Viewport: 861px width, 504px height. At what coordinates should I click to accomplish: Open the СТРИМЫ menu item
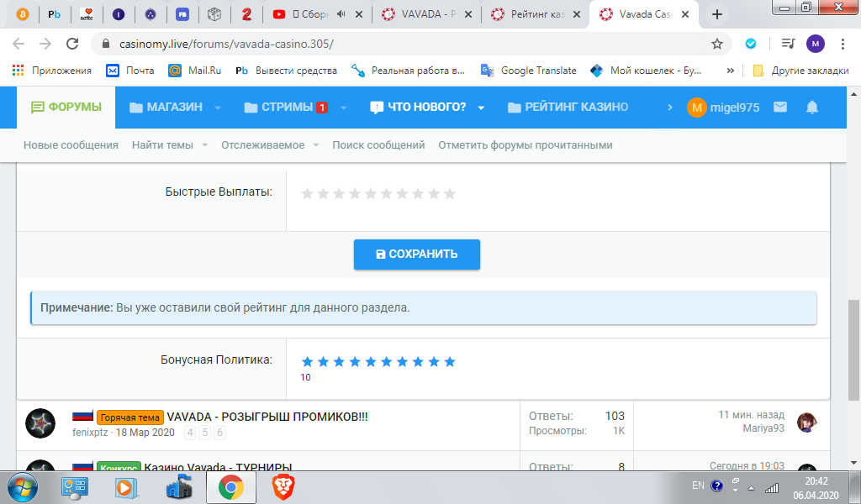coord(286,107)
